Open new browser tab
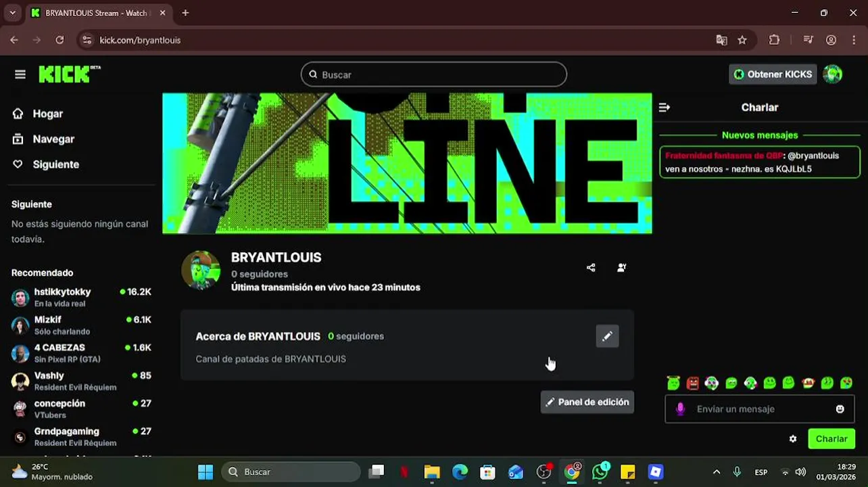 coord(185,13)
